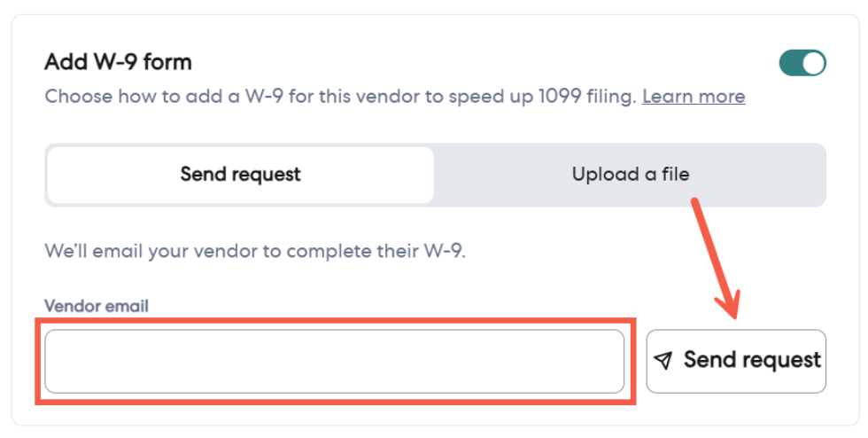Select the Upload a file option
Image resolution: width=868 pixels, height=438 pixels.
(630, 175)
